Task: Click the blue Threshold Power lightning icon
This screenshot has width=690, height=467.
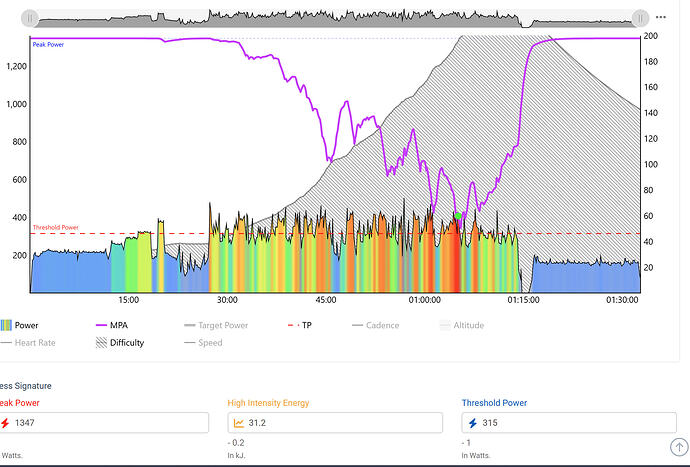Action: (473, 423)
